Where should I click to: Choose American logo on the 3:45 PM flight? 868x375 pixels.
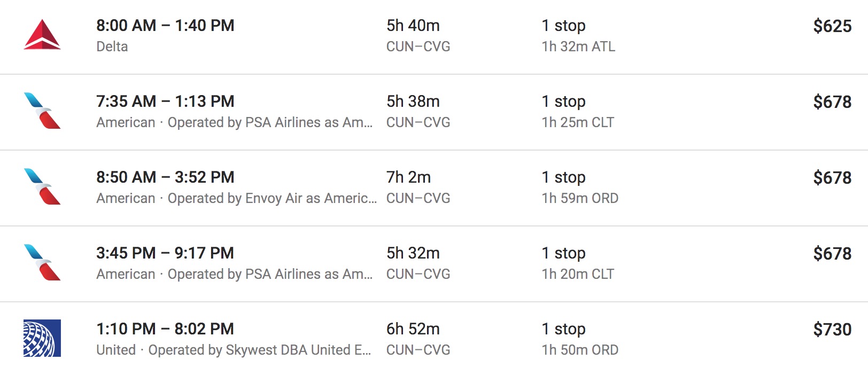[x=42, y=263]
